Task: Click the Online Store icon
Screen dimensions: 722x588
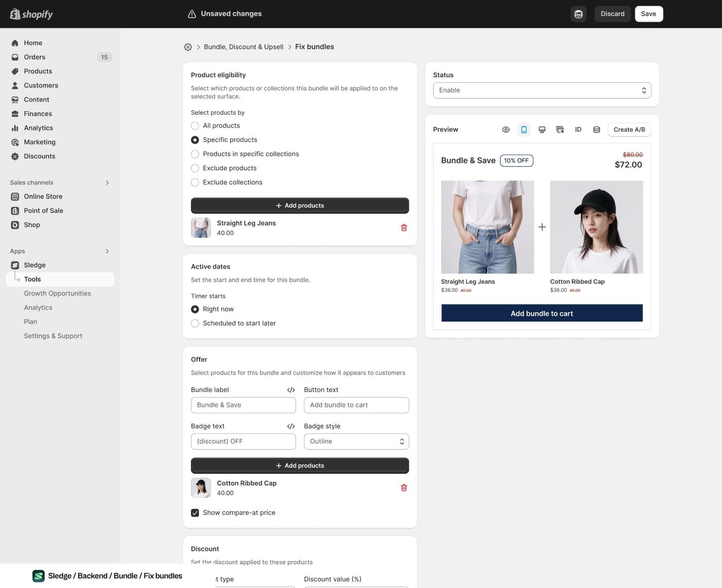Action: coord(15,197)
